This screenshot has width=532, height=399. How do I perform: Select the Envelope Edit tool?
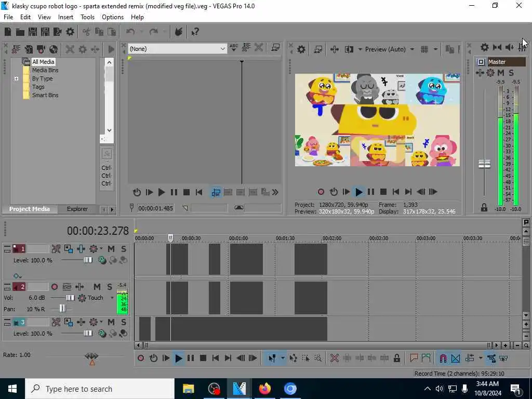click(x=293, y=358)
